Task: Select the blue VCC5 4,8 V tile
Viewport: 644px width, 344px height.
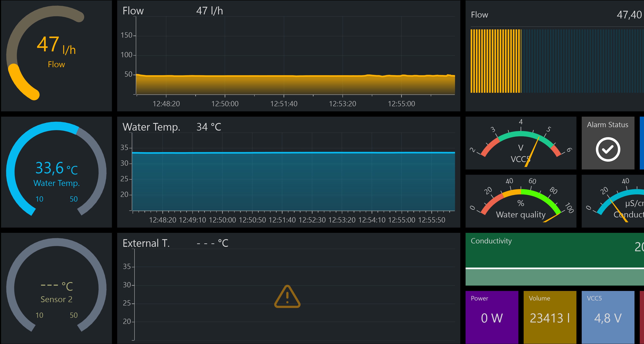Action: pos(608,317)
